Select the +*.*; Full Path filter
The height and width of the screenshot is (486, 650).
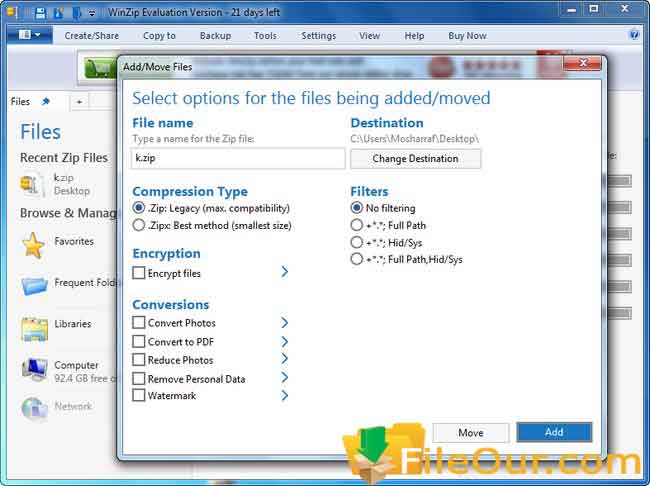tap(357, 225)
